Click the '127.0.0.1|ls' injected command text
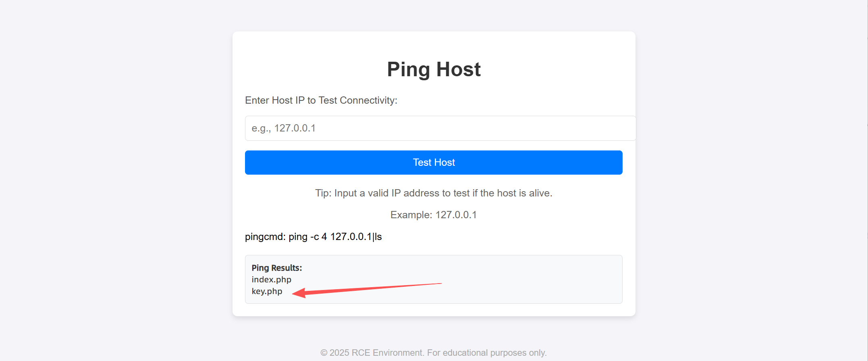Screen dimensions: 868x361 (x=356, y=237)
